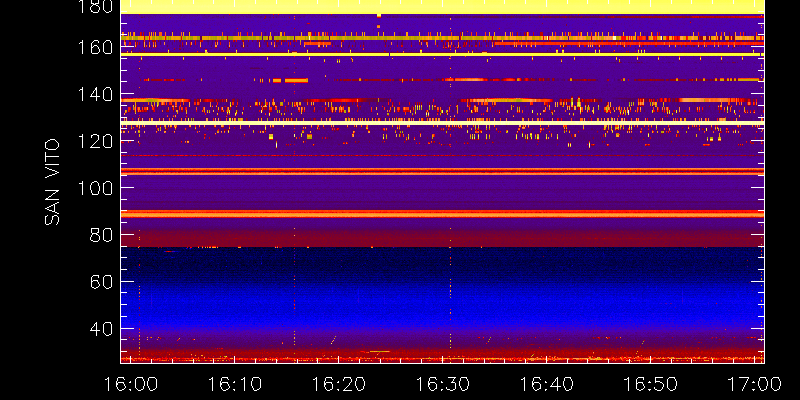Click the 16:40 time axis label
Viewport: 800px width, 400px height.
tap(547, 384)
